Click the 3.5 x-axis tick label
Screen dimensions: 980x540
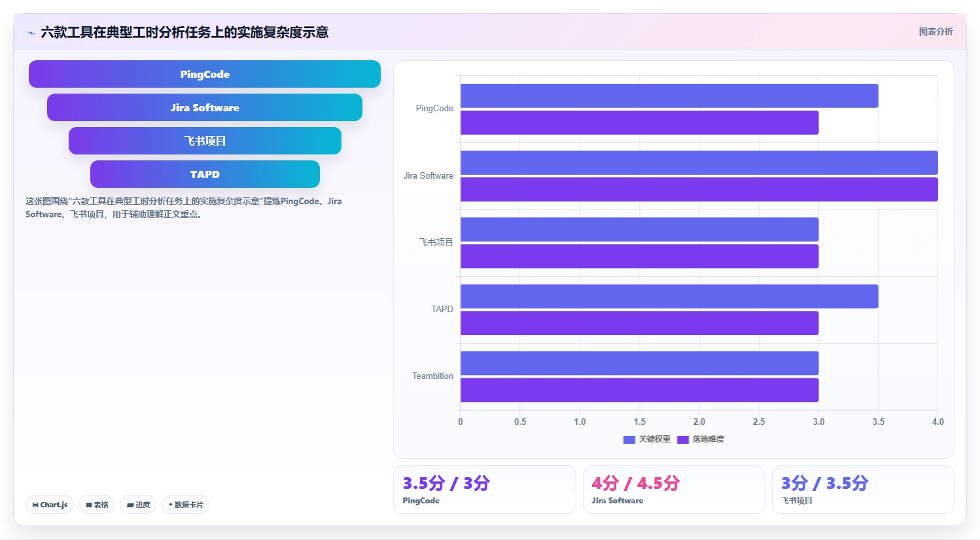point(879,422)
